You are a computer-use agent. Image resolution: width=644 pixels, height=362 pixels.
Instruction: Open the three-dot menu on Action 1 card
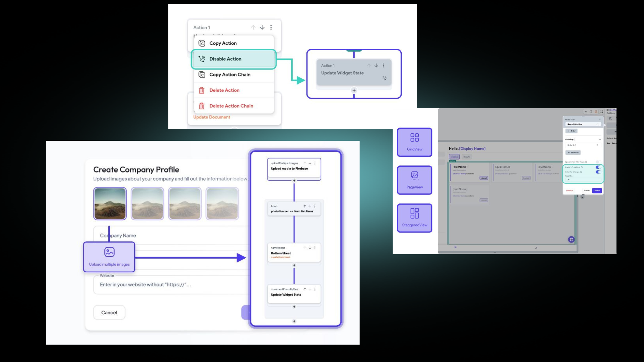[x=271, y=27]
